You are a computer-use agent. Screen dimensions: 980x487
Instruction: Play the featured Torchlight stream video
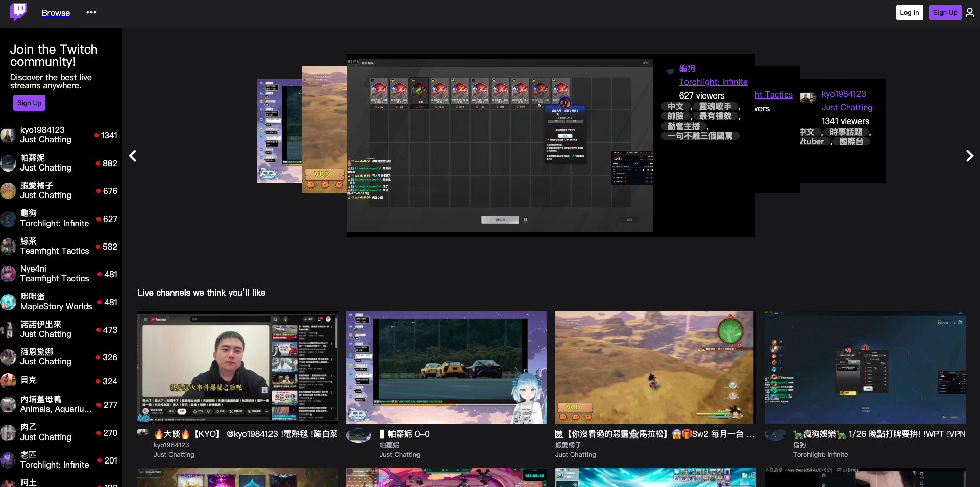[x=500, y=145]
